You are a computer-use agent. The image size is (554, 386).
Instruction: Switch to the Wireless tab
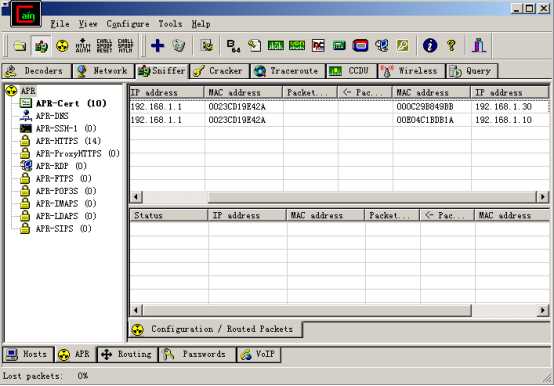click(x=412, y=71)
